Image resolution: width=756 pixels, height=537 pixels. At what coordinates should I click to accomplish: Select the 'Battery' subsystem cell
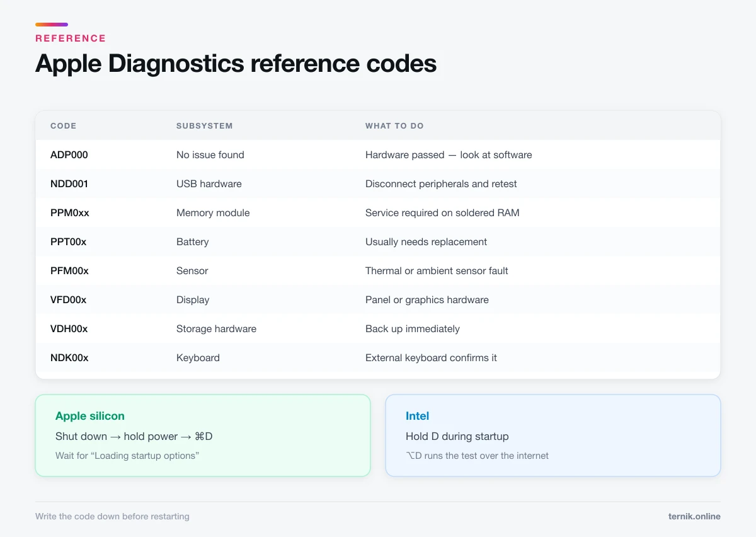pos(193,242)
